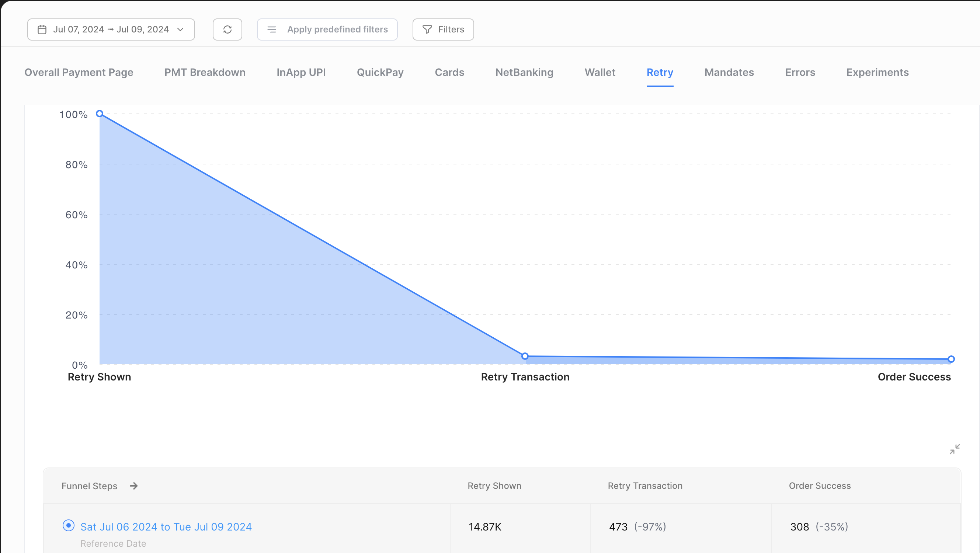Switch to the NetBanking tab
The image size is (980, 553).
[x=524, y=72]
